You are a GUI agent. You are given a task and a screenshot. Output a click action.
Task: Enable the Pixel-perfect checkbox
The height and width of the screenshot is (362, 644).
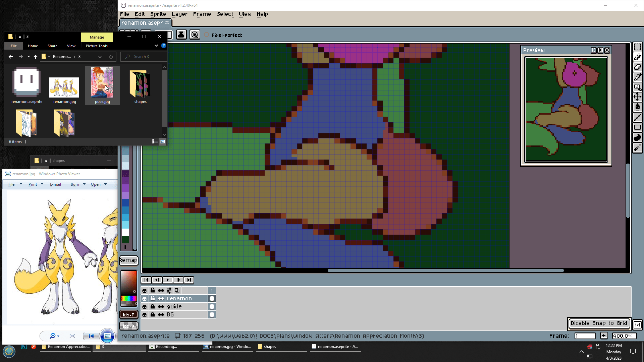207,35
